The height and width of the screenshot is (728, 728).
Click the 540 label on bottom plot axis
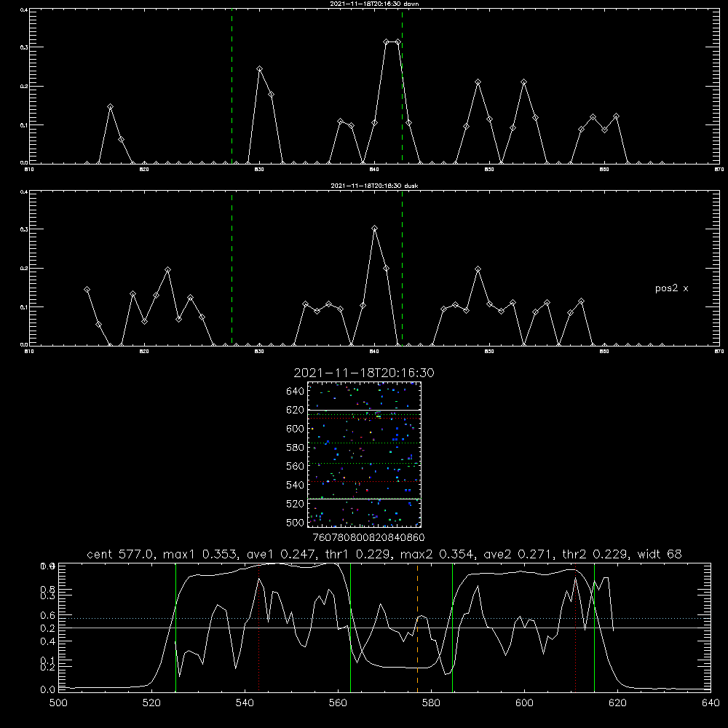245,703
